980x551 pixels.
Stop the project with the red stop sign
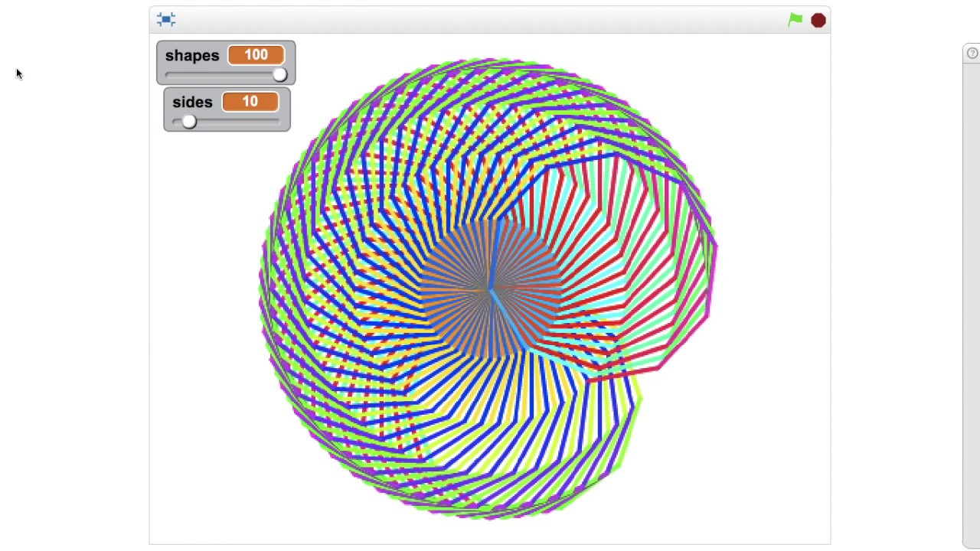[818, 20]
